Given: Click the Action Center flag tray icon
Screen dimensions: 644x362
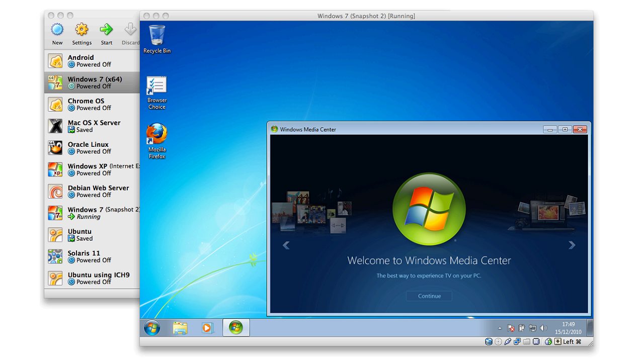Looking at the screenshot, I should [511, 328].
